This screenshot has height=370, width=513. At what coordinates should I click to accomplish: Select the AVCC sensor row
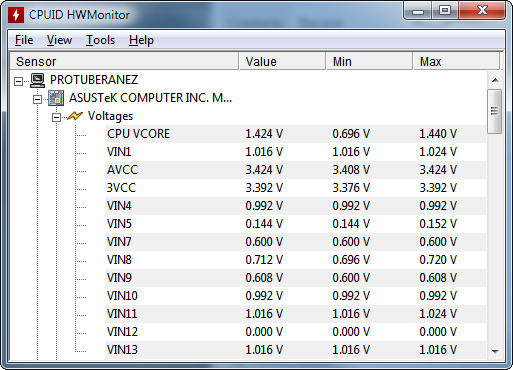(x=295, y=170)
